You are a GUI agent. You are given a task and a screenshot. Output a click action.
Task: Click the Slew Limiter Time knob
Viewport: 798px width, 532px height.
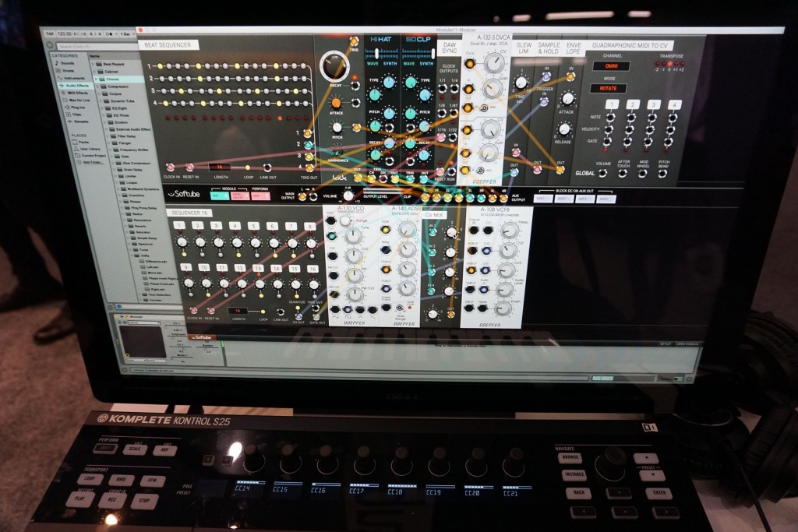click(x=521, y=83)
